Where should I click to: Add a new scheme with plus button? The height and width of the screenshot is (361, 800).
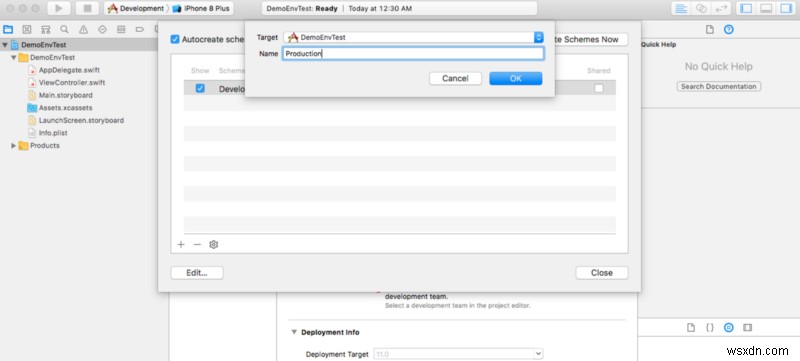181,245
